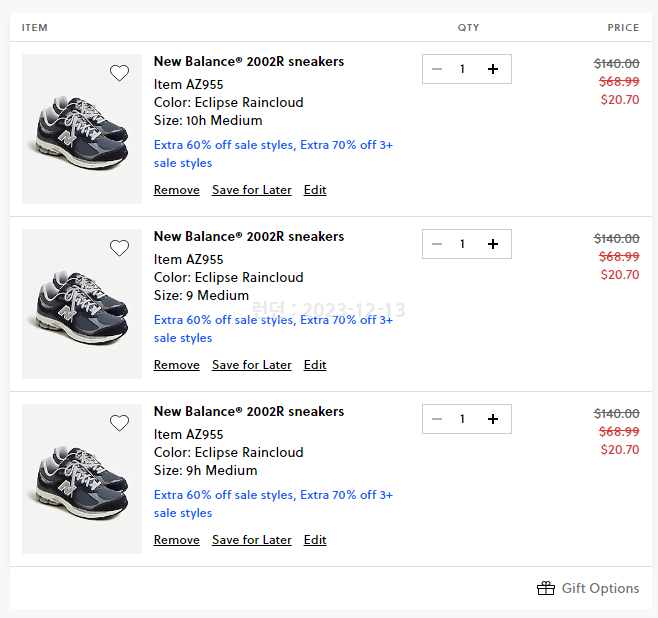Save size 10h Medium sneakers for later
Viewport: 658px width, 618px height.
[252, 190]
